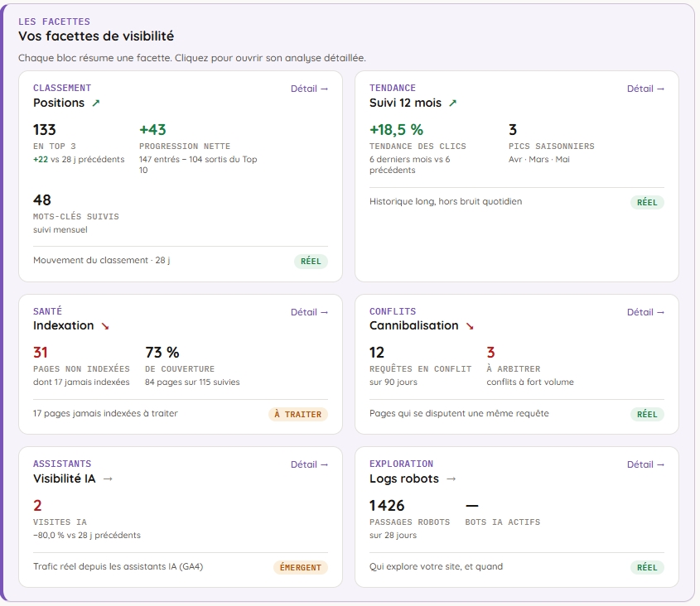Image resolution: width=700 pixels, height=606 pixels.
Task: Click the upward trend arrow beside Suivi 12 mois
Action: click(x=452, y=103)
